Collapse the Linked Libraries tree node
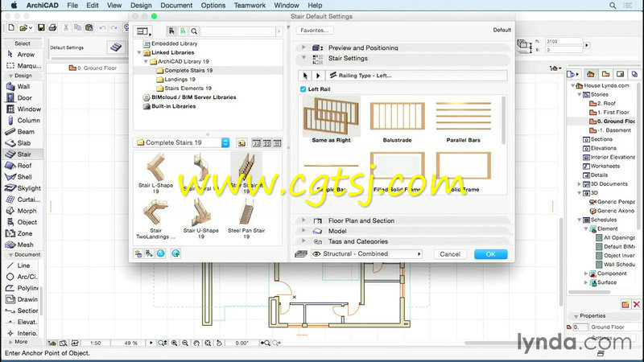 pos(139,52)
